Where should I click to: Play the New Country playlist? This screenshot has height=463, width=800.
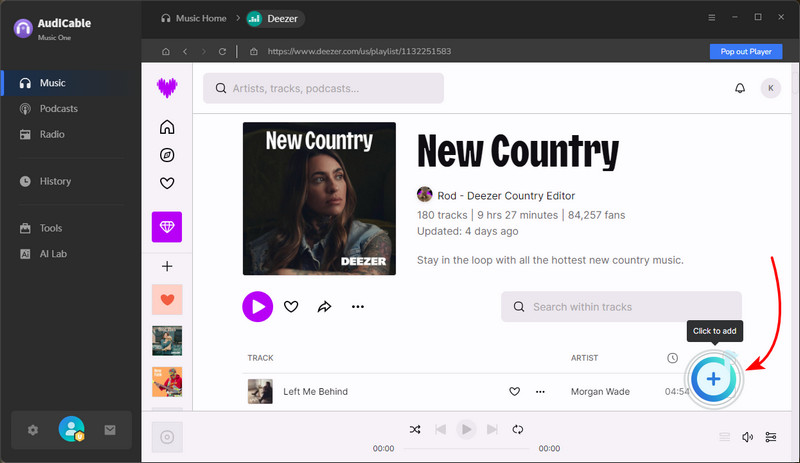tap(258, 307)
